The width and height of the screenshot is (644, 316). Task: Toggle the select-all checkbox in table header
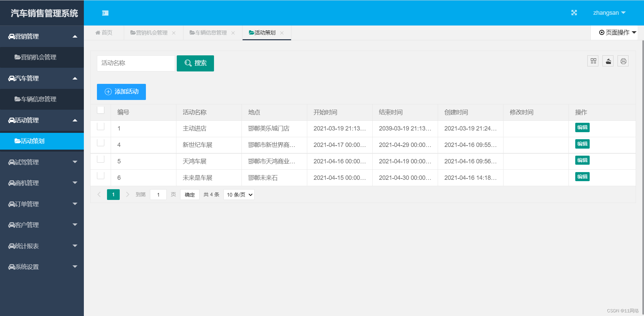click(101, 110)
